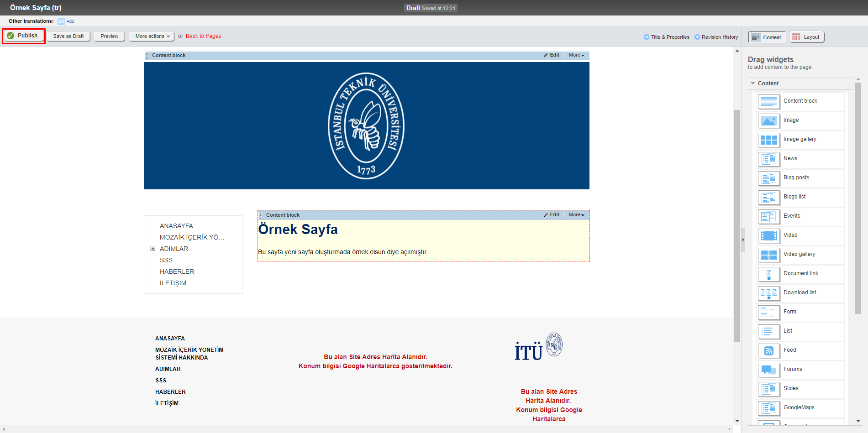Click the pencil icon on the Örnek Sayfa block
This screenshot has height=433, width=868.
coord(546,215)
